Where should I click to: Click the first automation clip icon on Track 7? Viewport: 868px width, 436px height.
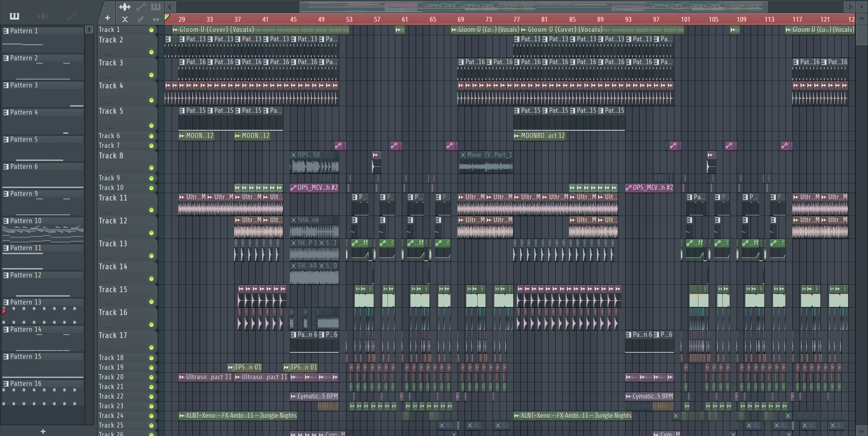pyautogui.click(x=338, y=146)
